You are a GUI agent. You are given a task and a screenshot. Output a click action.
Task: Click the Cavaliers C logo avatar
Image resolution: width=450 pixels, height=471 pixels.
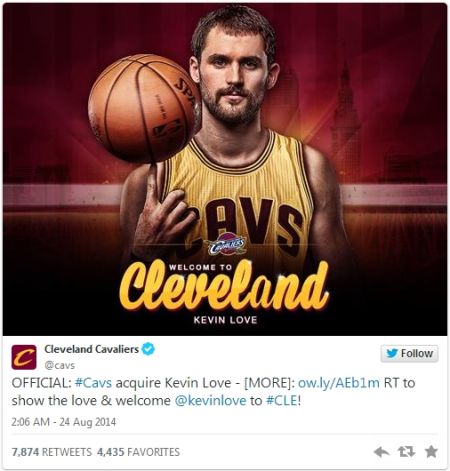24,357
